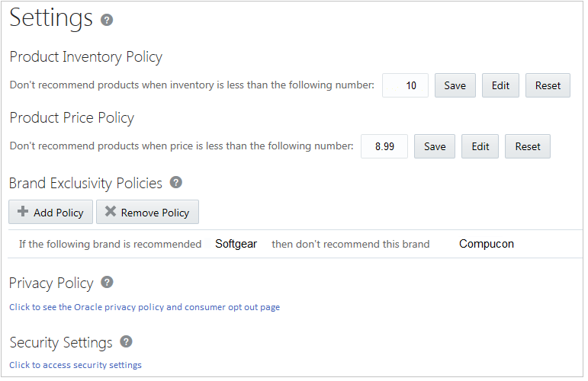Image resolution: width=588 pixels, height=381 pixels.
Task: Edit the product inventory policy
Action: click(500, 85)
